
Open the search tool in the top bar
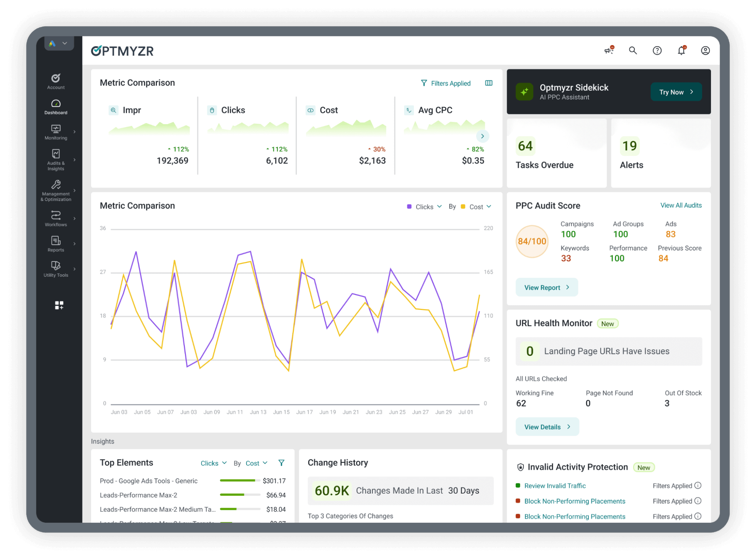633,51
